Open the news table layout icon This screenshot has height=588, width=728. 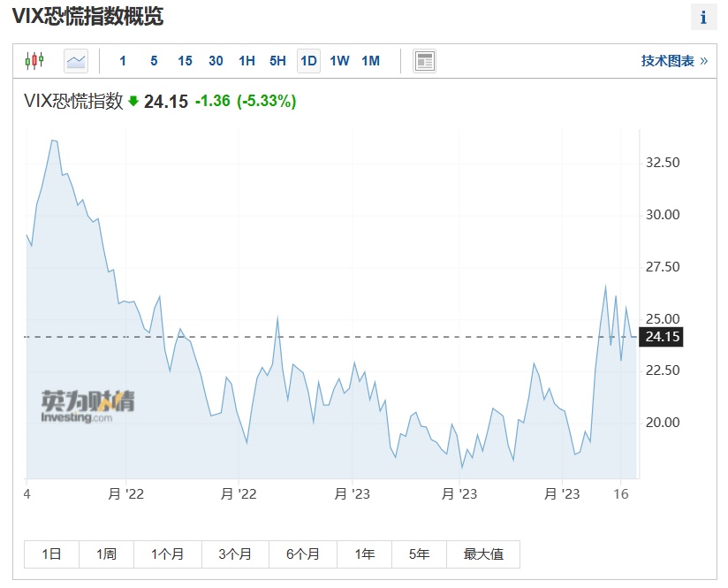pyautogui.click(x=424, y=61)
